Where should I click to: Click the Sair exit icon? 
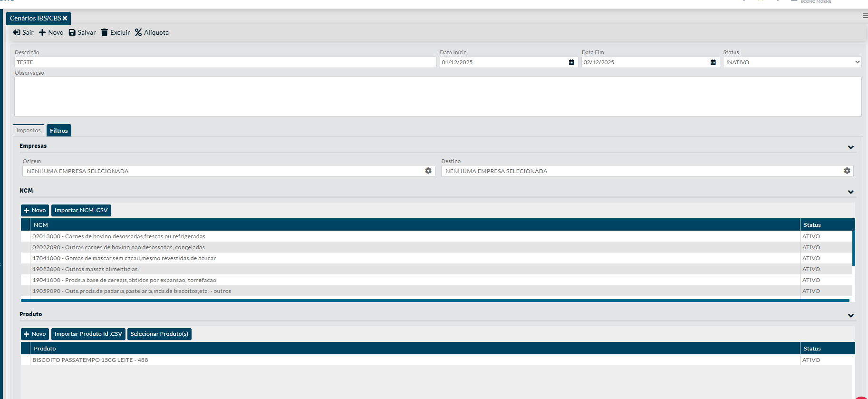click(17, 32)
